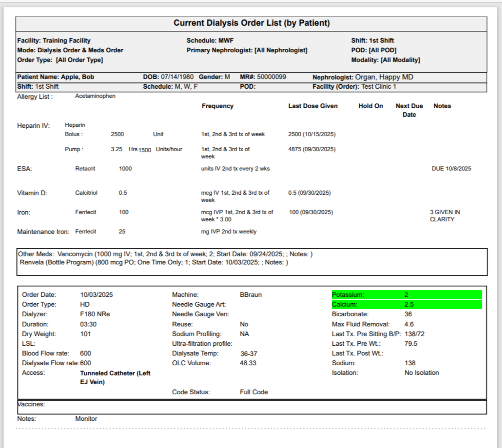502x448 pixels.
Task: Click last dose '2500 (10/15/2025)'
Action: (312, 134)
